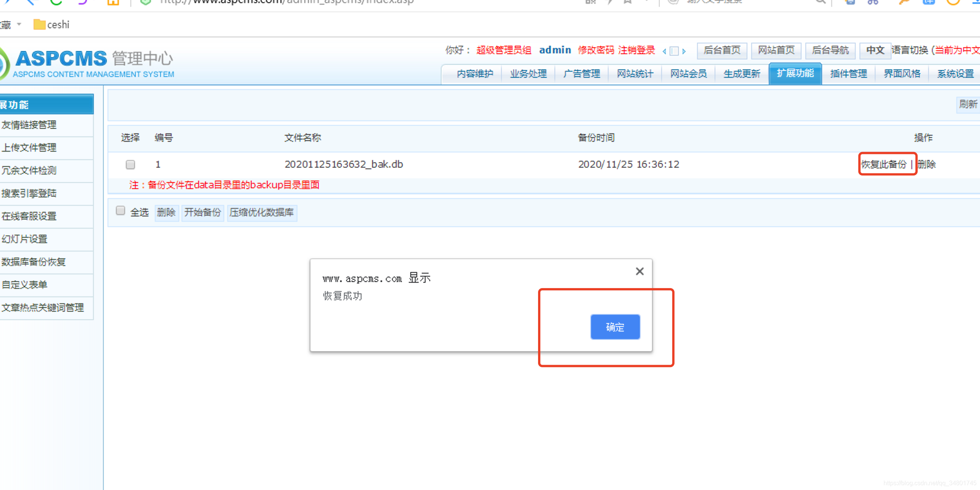This screenshot has width=980, height=490.
Task: Switch to the 系统设置 tab
Action: pyautogui.click(x=955, y=74)
